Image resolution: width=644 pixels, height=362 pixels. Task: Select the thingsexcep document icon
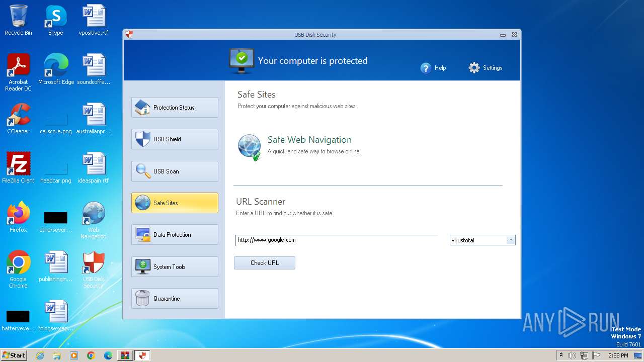tap(56, 316)
